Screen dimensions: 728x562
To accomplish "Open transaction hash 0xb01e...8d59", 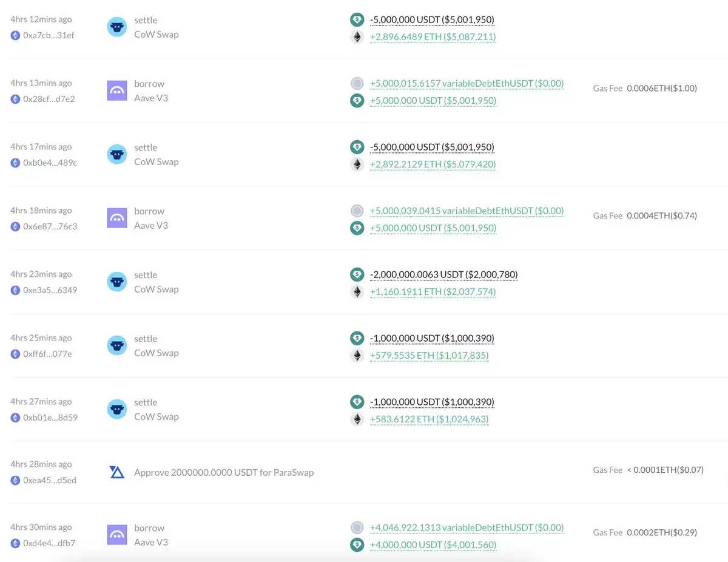I will point(50,418).
